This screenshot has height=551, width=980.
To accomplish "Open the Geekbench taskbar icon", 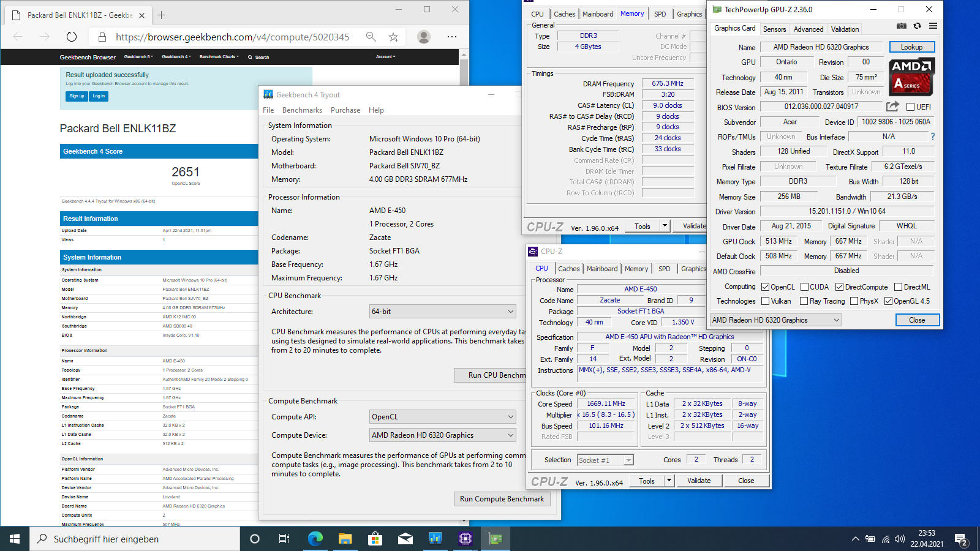I will (x=435, y=539).
